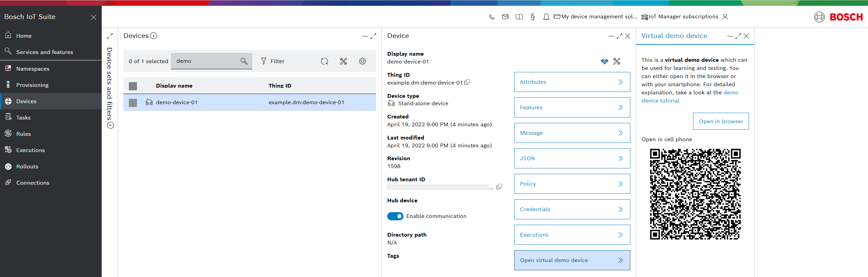Expand Message section

click(x=572, y=133)
